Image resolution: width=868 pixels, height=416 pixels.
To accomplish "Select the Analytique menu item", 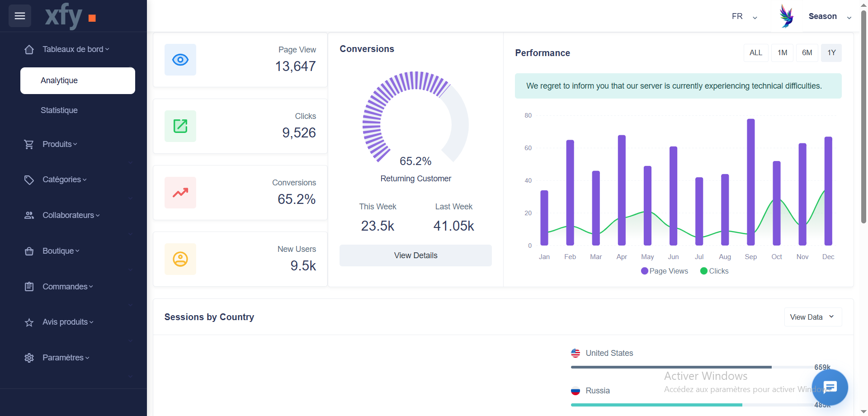I will coord(78,80).
